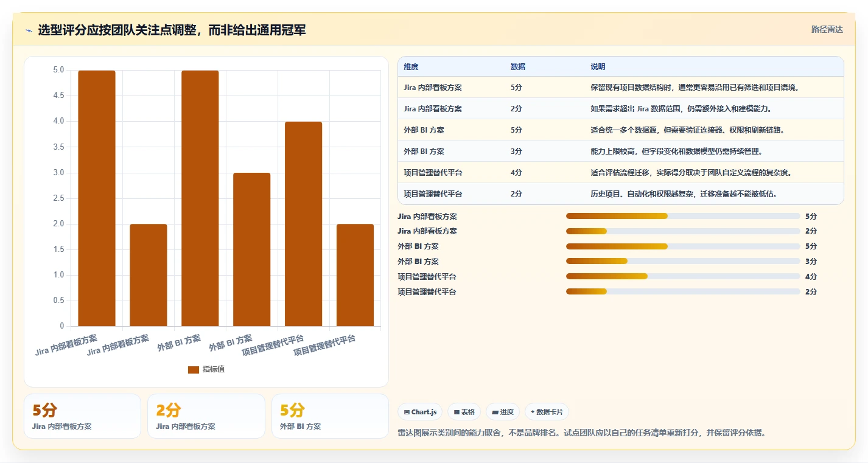Click the 维度 column header
868x463 pixels.
(x=411, y=67)
